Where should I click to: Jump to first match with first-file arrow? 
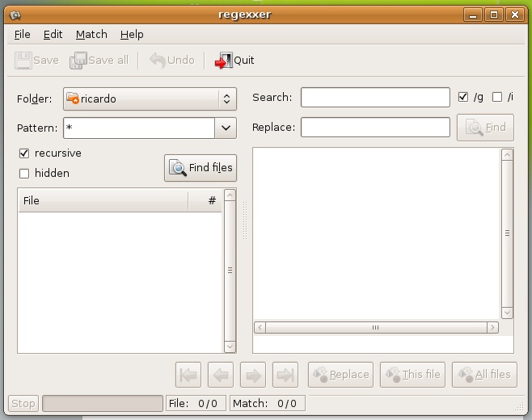tap(188, 375)
